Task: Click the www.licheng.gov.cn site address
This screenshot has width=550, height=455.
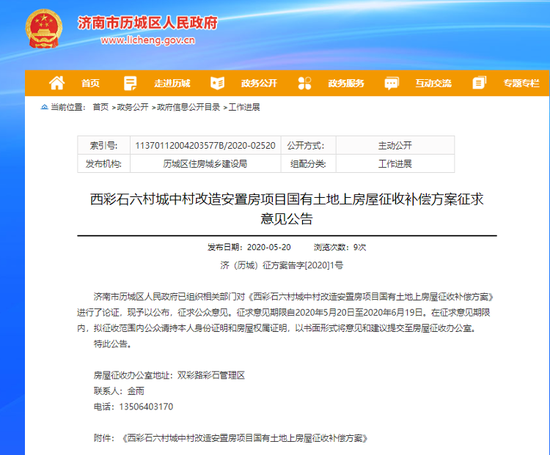Action: pyautogui.click(x=148, y=40)
